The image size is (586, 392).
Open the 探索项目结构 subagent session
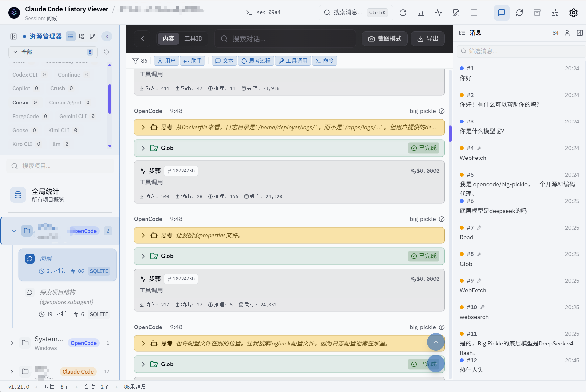[68, 303]
